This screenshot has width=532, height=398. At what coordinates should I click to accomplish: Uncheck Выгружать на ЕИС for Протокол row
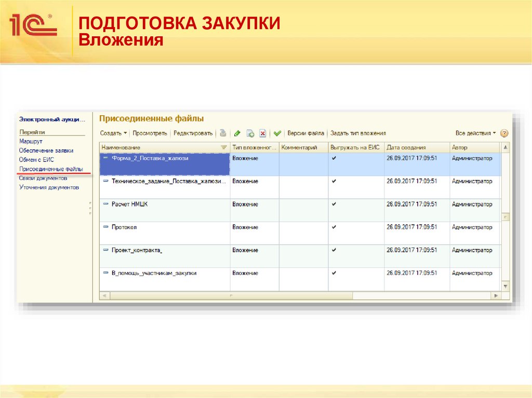click(333, 227)
